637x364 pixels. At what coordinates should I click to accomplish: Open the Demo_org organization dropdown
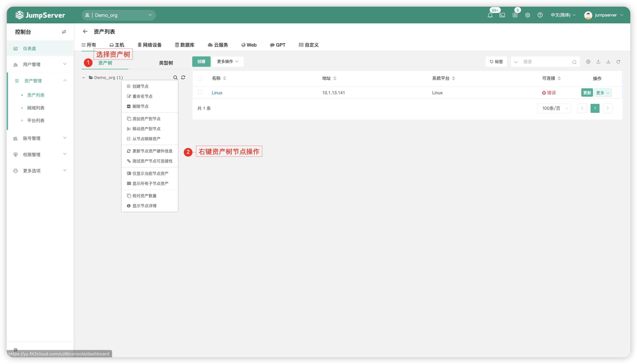[119, 15]
